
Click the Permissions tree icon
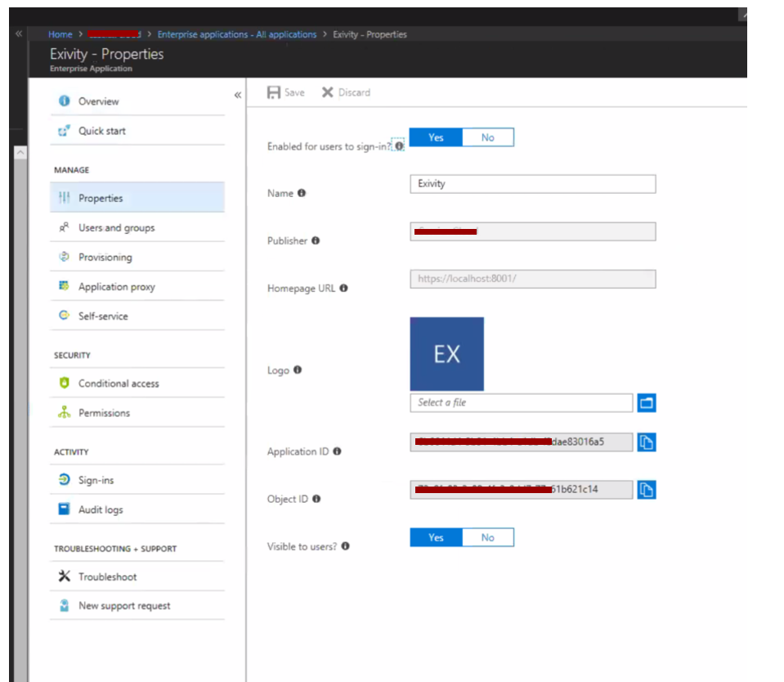65,412
